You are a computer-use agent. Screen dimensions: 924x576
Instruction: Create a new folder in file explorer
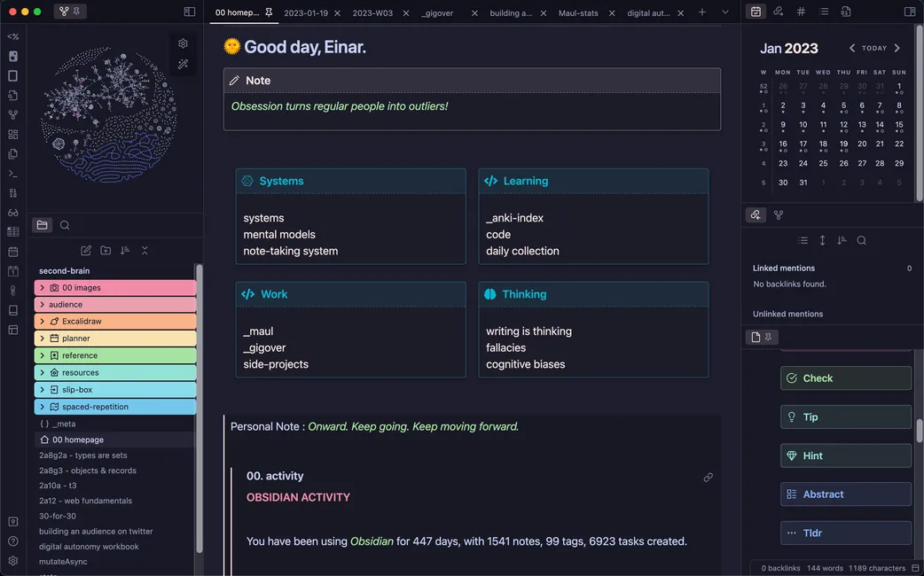coord(106,251)
